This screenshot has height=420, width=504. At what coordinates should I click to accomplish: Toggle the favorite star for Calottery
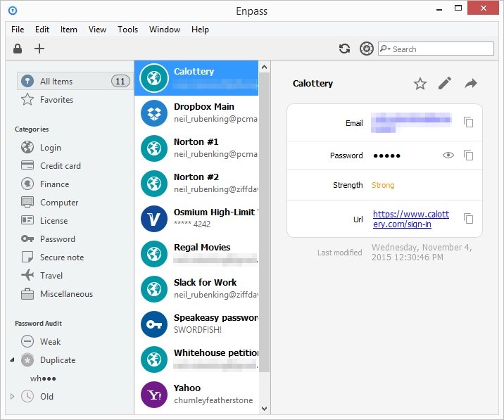pos(420,84)
